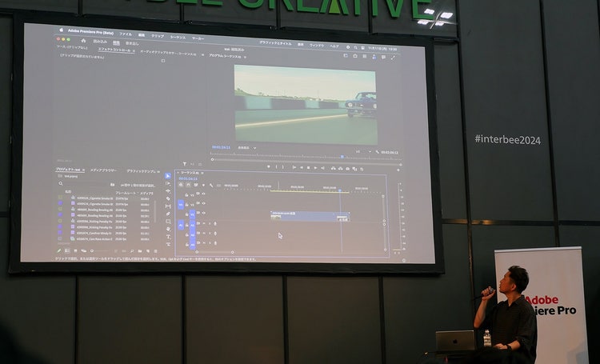Viewport: 600px width, 364px height.
Task: Click Mark Out in the program monitor
Action: click(x=282, y=167)
